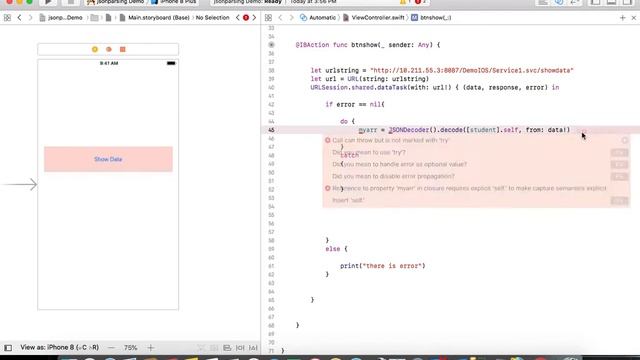The width and height of the screenshot is (640, 360).
Task: Open the Main.storyboard (Base) breadcrumb
Action: [x=154, y=18]
